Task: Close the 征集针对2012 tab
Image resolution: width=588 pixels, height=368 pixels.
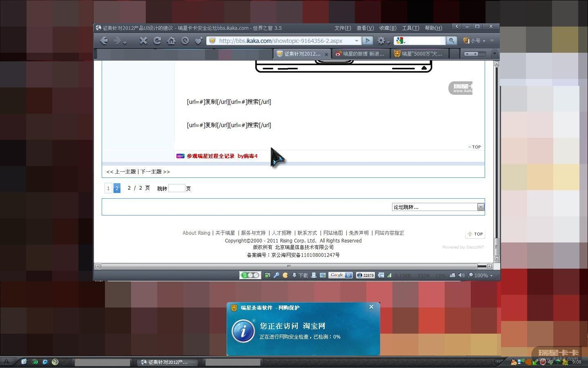Action: pos(326,54)
